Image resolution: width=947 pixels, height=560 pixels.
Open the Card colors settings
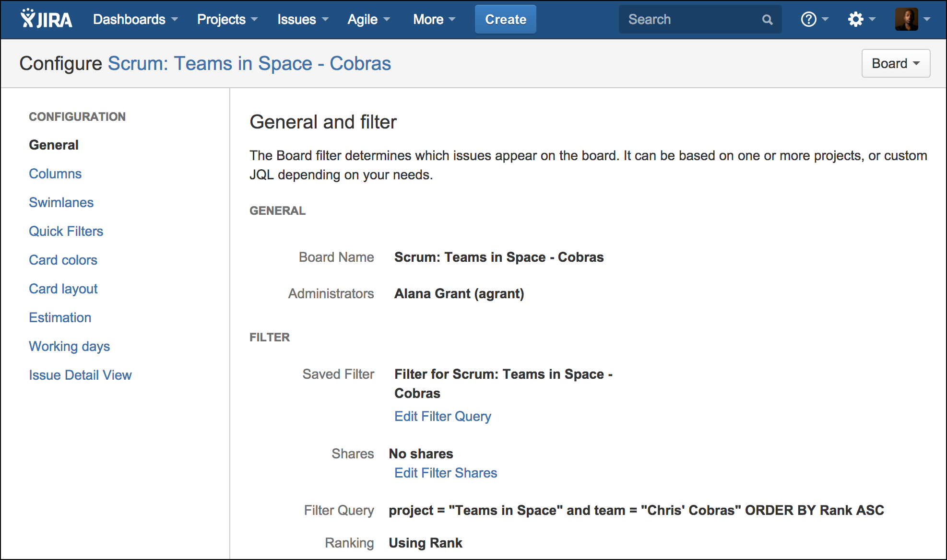point(63,260)
